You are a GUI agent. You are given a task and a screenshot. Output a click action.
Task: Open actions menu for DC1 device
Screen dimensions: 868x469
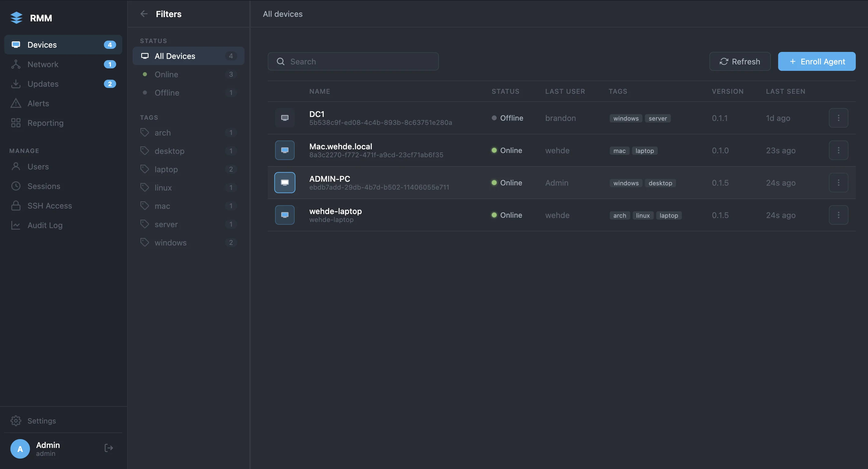[x=839, y=118]
